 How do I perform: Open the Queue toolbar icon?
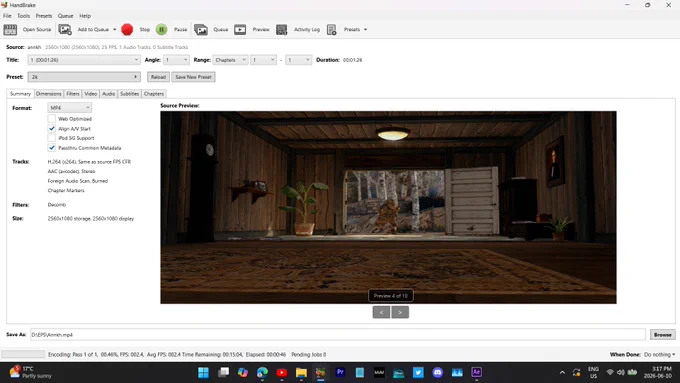coord(201,29)
